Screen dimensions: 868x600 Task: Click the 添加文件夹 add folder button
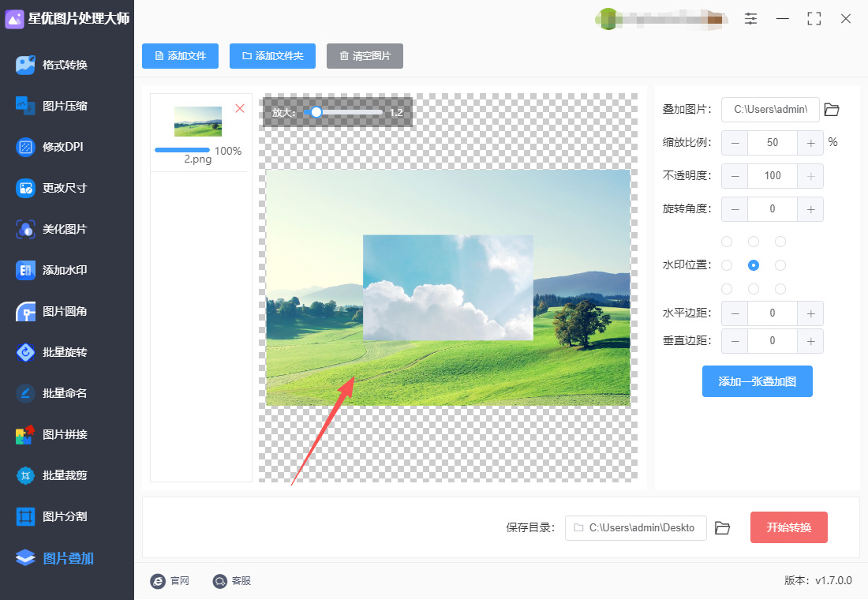click(x=272, y=56)
